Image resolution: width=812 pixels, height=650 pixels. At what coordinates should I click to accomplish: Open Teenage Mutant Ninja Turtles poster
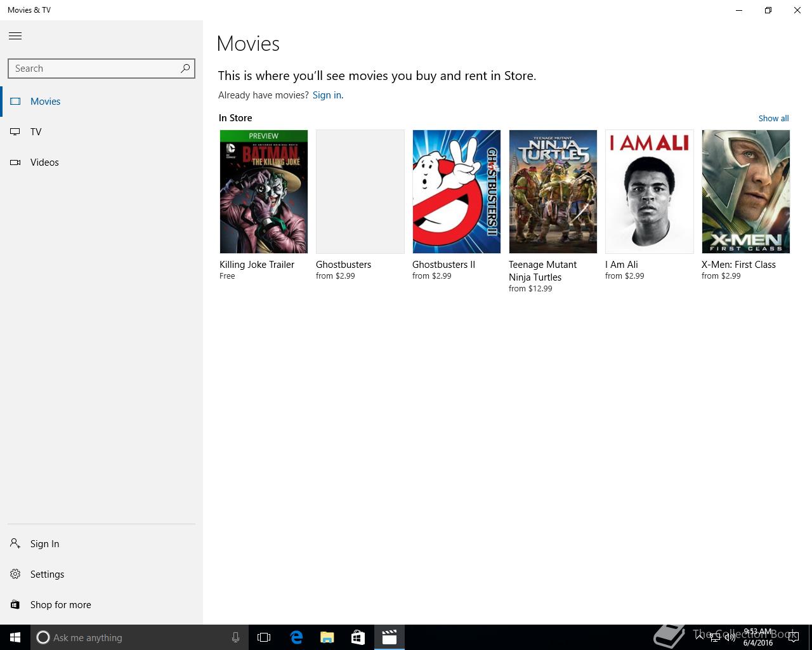pos(553,192)
